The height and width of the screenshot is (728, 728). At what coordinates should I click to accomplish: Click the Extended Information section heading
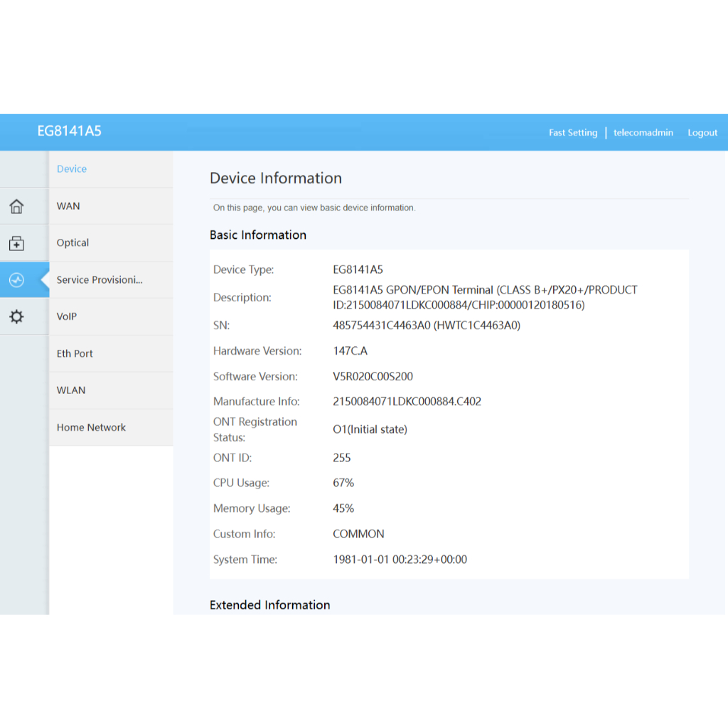point(270,605)
